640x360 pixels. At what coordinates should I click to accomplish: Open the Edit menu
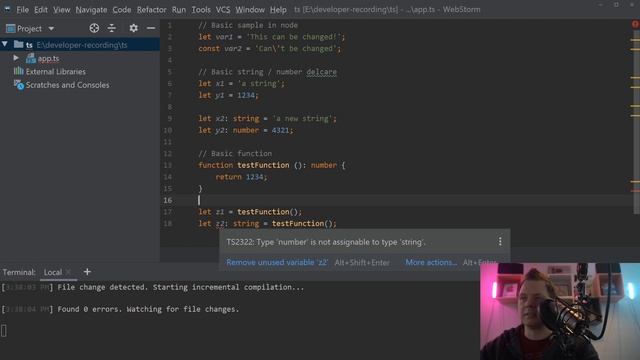pyautogui.click(x=40, y=9)
